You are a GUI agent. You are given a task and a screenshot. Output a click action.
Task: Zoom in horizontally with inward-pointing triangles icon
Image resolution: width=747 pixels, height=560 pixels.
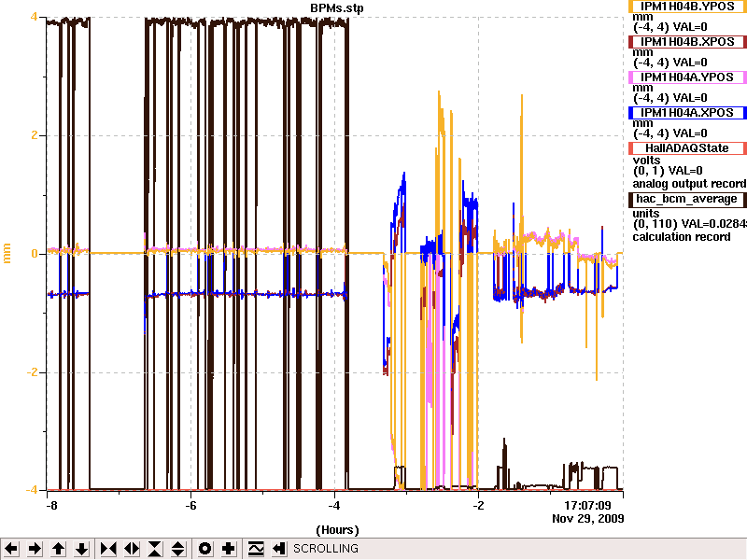108,549
